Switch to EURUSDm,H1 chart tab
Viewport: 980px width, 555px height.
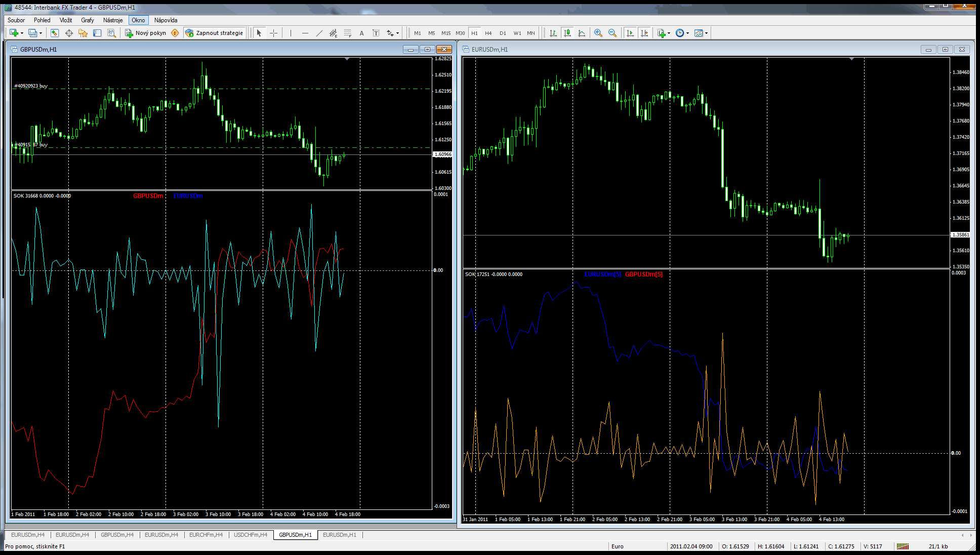[340, 535]
